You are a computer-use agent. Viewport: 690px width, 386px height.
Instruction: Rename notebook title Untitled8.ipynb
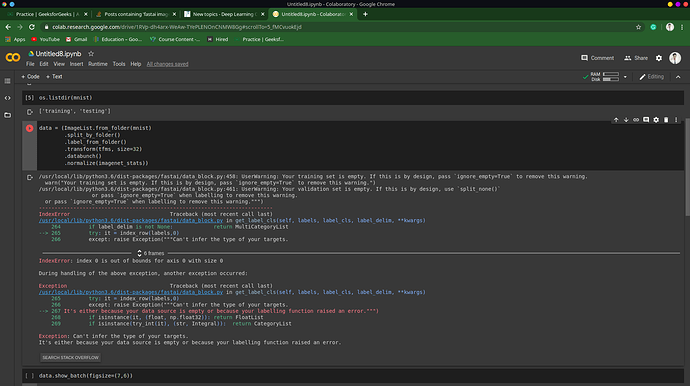point(58,54)
